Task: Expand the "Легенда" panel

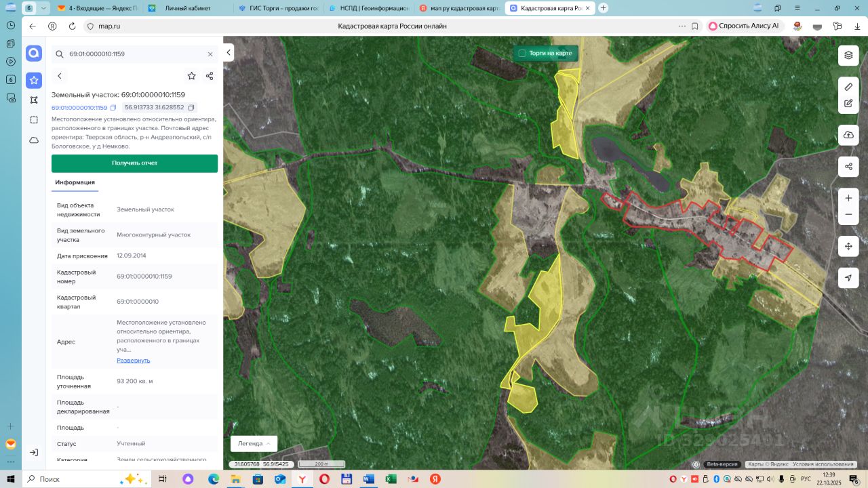Action: pos(254,443)
